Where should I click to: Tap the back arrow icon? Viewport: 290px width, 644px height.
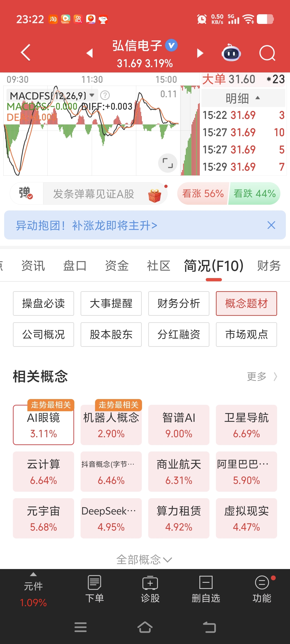(26, 52)
